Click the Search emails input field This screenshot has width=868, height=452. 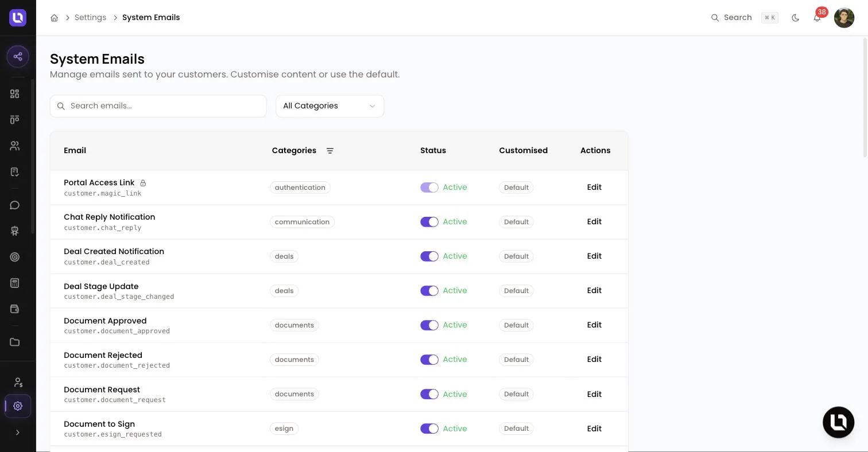click(x=158, y=106)
